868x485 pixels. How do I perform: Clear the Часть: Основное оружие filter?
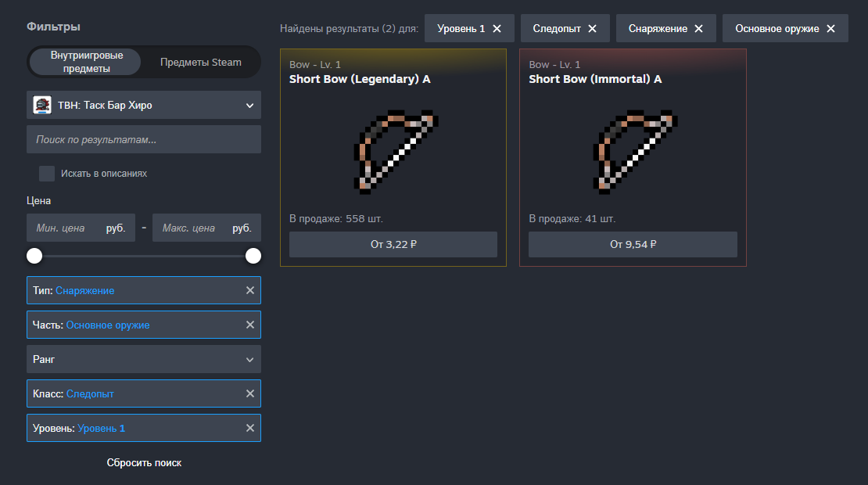(x=250, y=325)
